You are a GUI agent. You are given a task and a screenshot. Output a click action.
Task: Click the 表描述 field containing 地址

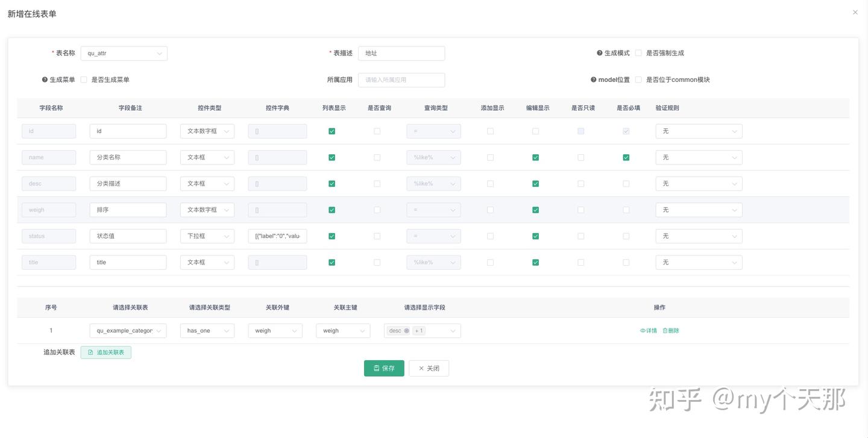pos(401,53)
